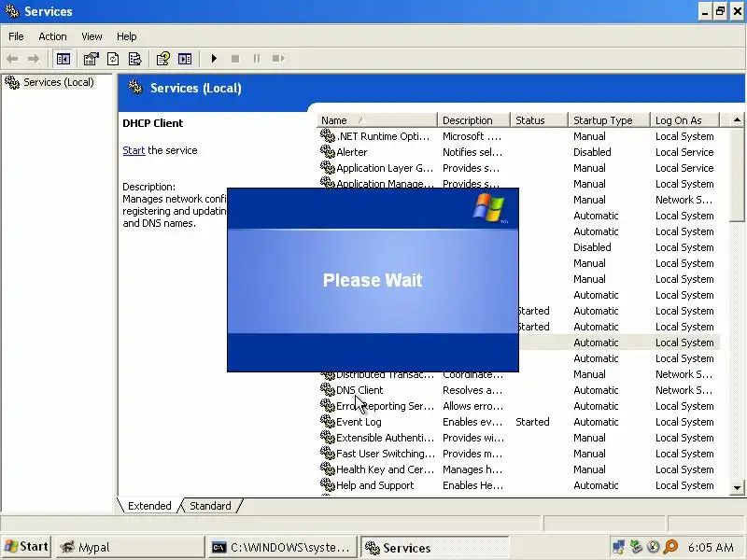Click the gear icon beside Health Key and Cer...
747x560 pixels.
(x=328, y=469)
